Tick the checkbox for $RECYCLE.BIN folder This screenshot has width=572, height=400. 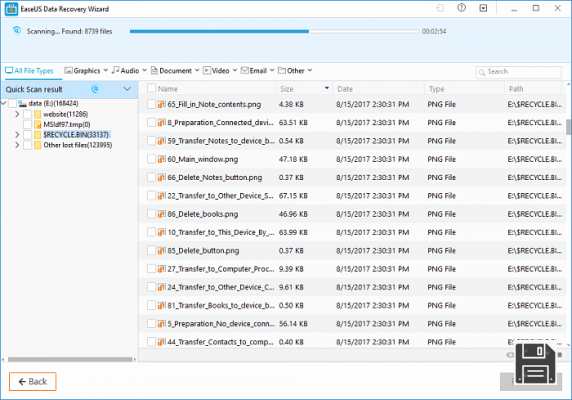tap(27, 135)
